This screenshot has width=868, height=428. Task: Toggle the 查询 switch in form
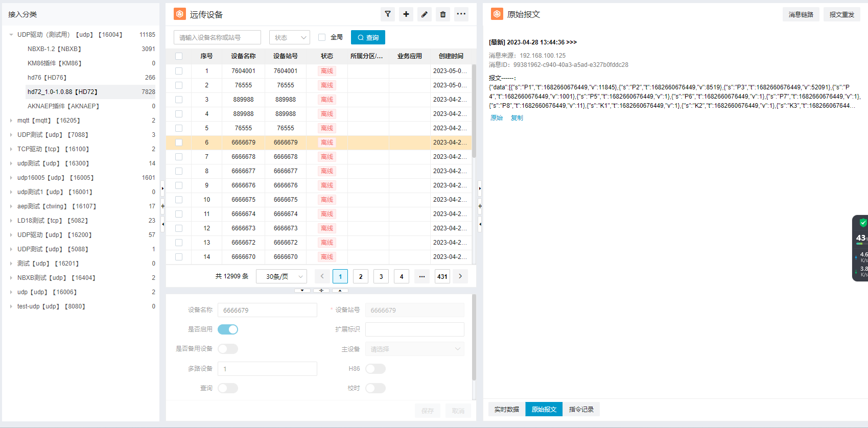coord(228,388)
